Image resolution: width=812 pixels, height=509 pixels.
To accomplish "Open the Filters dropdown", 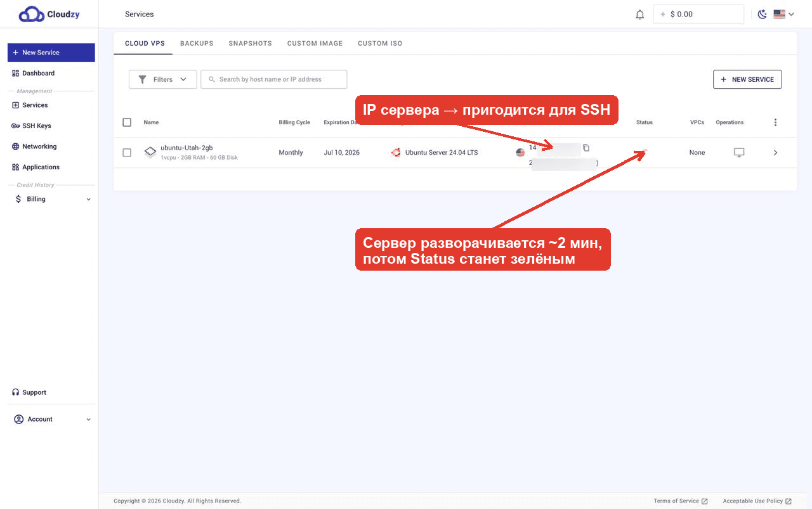I will 162,79.
